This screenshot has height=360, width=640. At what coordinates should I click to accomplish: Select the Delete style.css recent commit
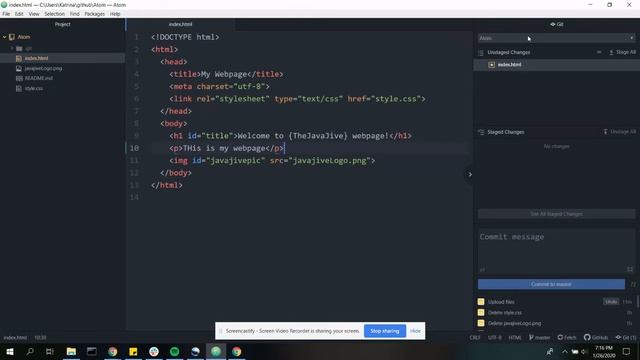click(505, 313)
